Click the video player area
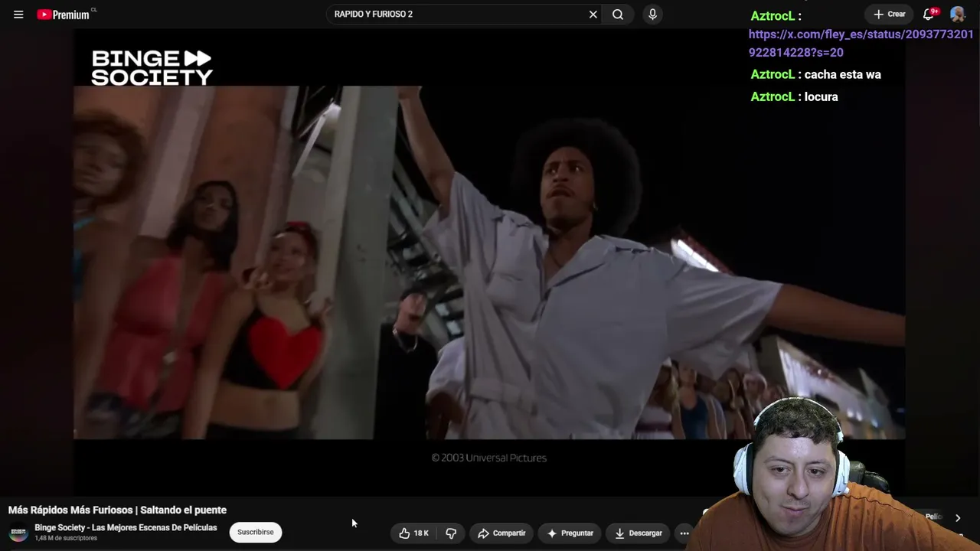The width and height of the screenshot is (980, 551). pyautogui.click(x=489, y=262)
